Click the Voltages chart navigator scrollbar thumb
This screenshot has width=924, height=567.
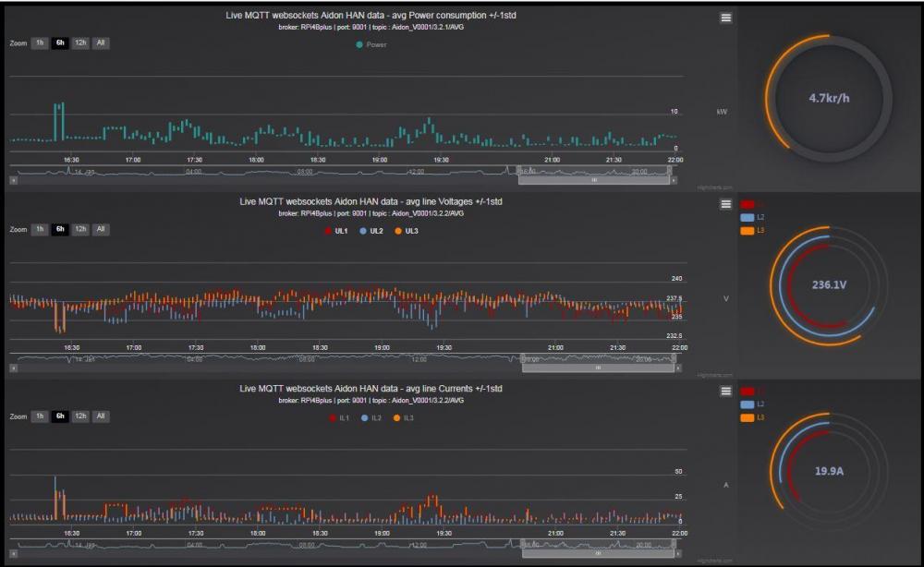pyautogui.click(x=596, y=368)
